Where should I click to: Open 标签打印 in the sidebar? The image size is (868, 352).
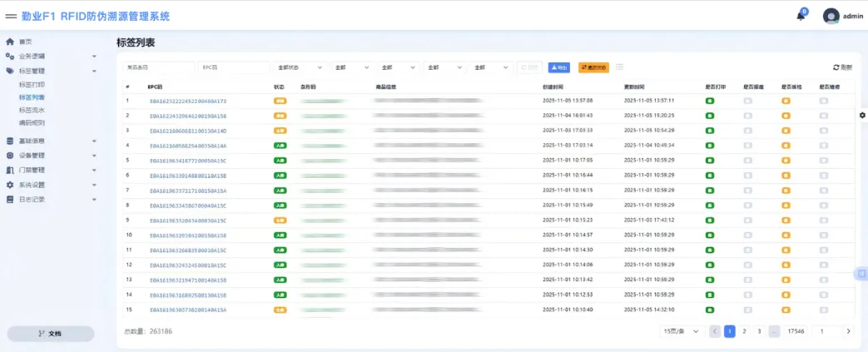click(x=32, y=84)
